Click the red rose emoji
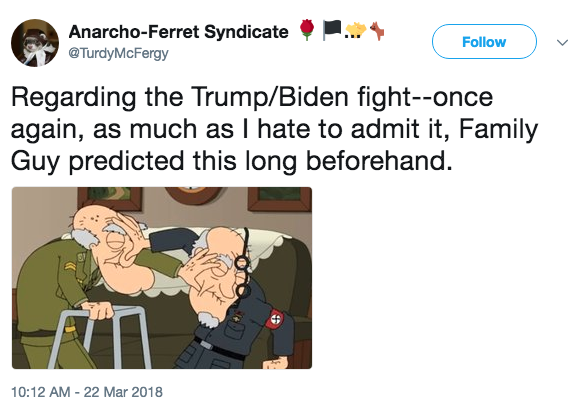Screen dimensions: 588x399 (307, 30)
